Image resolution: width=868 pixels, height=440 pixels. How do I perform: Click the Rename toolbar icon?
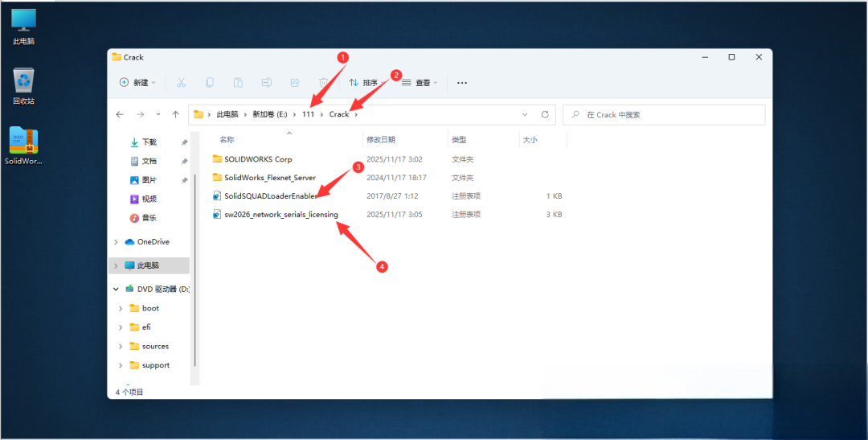coord(266,83)
